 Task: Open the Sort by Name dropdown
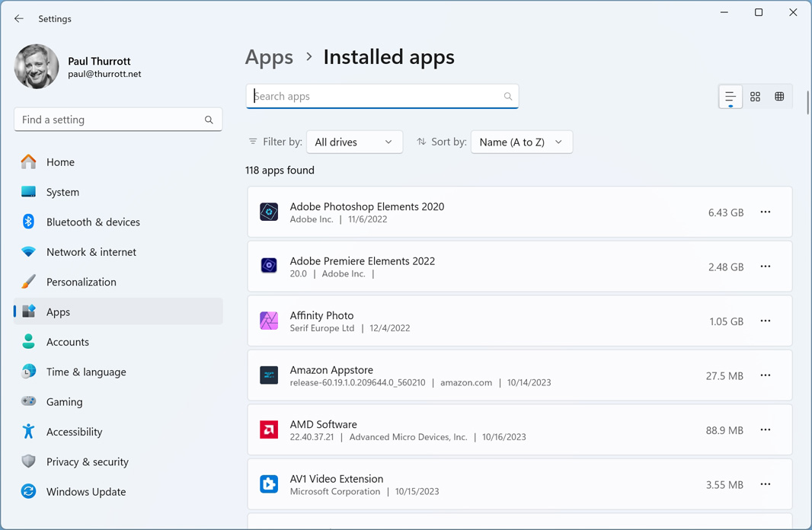click(x=521, y=142)
